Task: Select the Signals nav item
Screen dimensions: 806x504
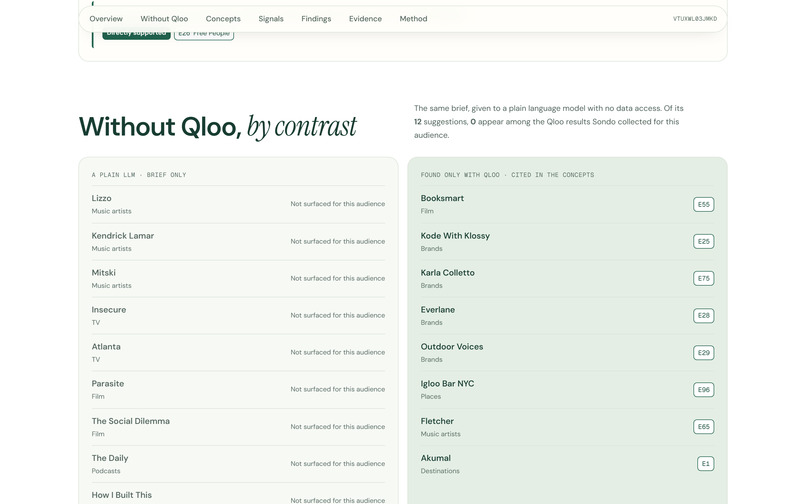Action: coord(271,19)
